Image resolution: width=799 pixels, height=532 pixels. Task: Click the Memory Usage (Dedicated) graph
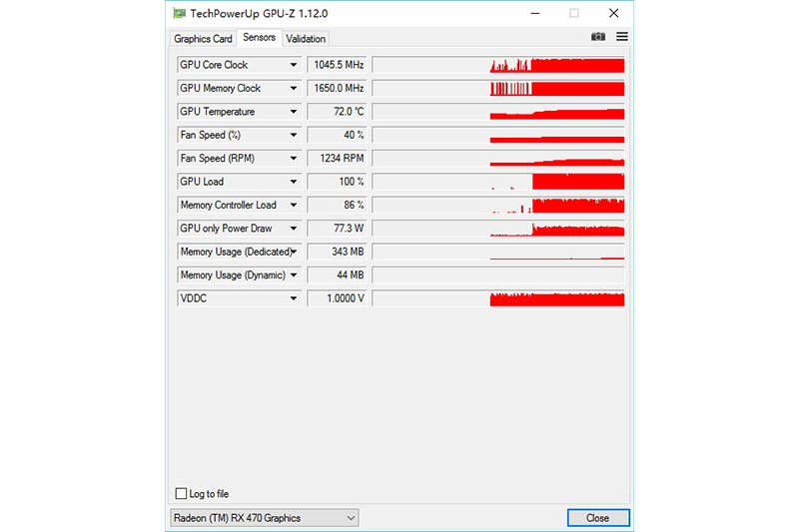pos(498,252)
